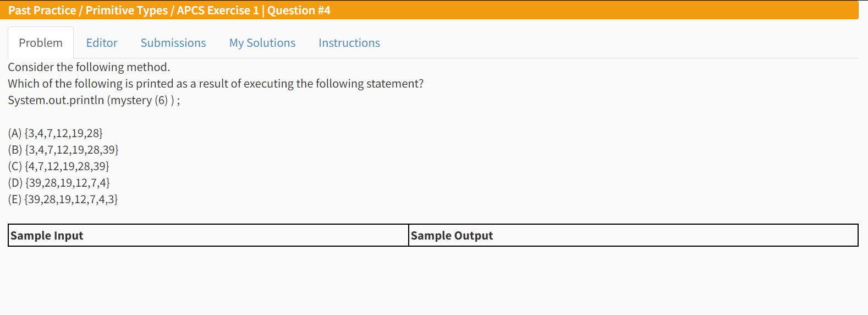Pick answer option (C) {4,7,12,19,28,39}
The height and width of the screenshot is (315, 868).
(59, 166)
